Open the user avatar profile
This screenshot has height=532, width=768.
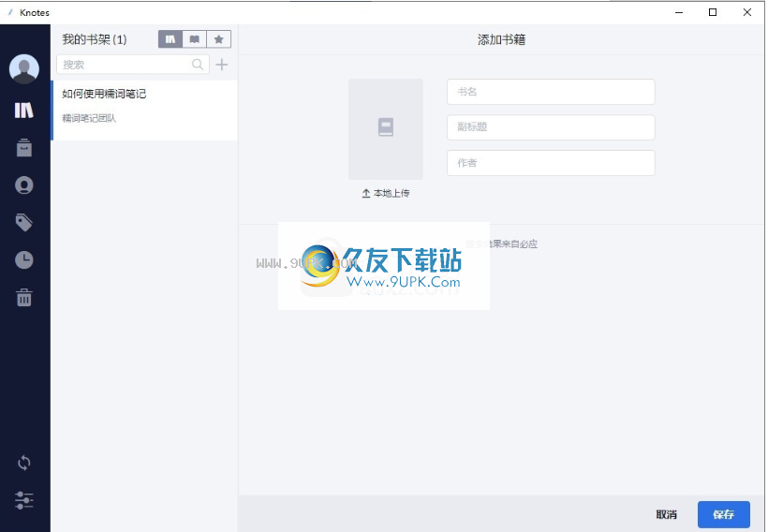(x=24, y=68)
